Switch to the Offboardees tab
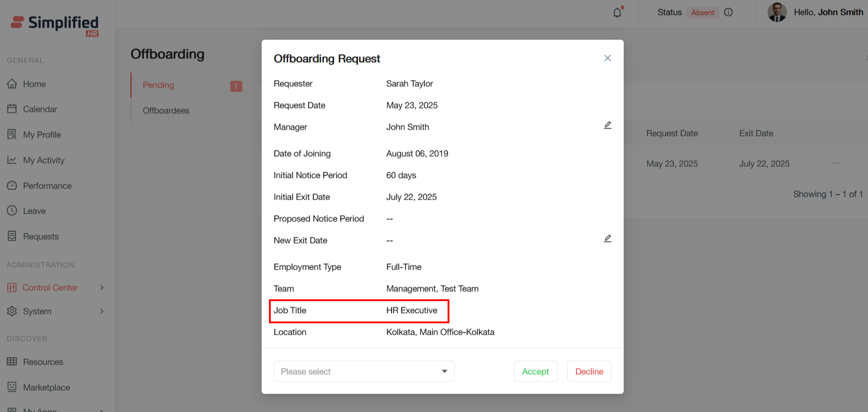The width and height of the screenshot is (868, 412). pyautogui.click(x=166, y=110)
